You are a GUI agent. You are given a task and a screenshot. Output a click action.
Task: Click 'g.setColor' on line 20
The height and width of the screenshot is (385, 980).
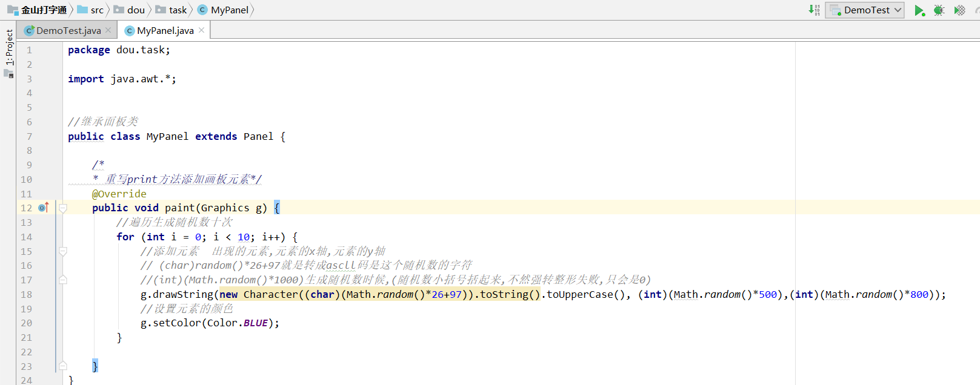[170, 323]
